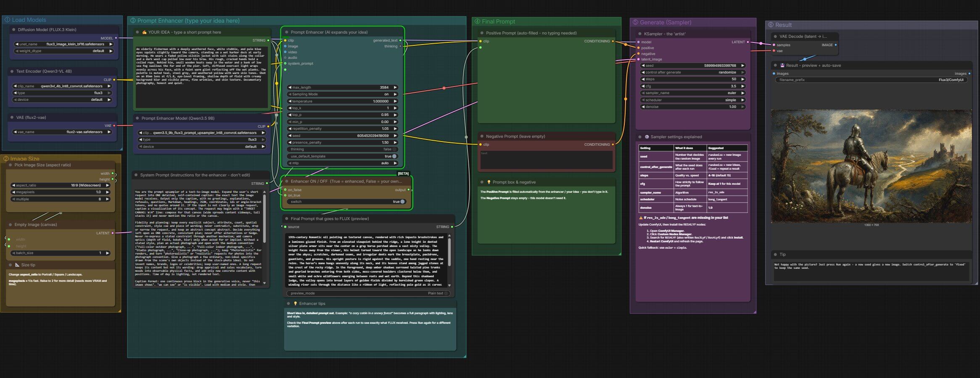This screenshot has height=378, width=980.
Task: Collapse the KSampler node via its title dot
Action: 640,34
